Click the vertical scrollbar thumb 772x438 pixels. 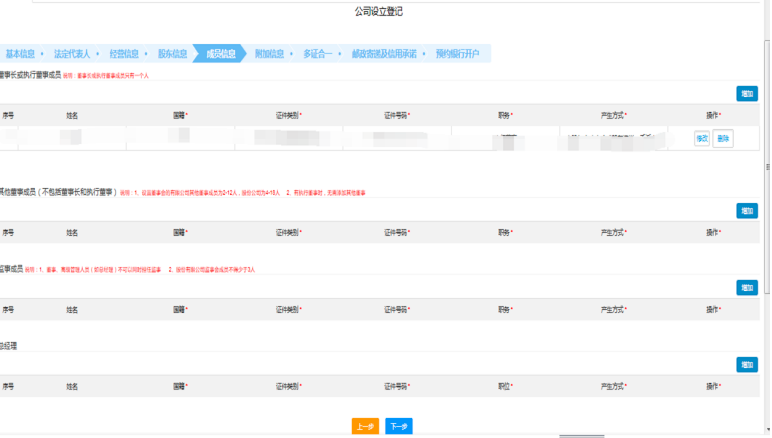pyautogui.click(x=768, y=167)
